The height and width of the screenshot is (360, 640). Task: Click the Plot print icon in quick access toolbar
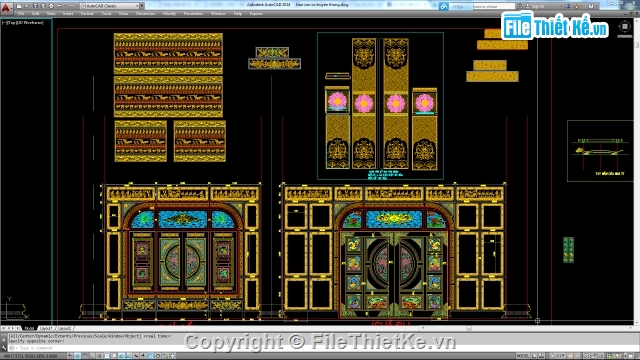point(51,6)
